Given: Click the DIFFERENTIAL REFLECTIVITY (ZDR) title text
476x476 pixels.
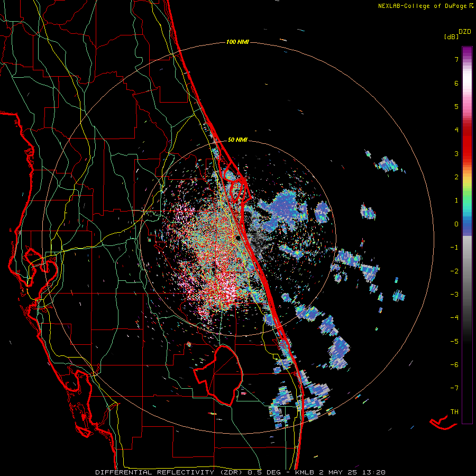Looking at the screenshot, I should click(x=169, y=472).
